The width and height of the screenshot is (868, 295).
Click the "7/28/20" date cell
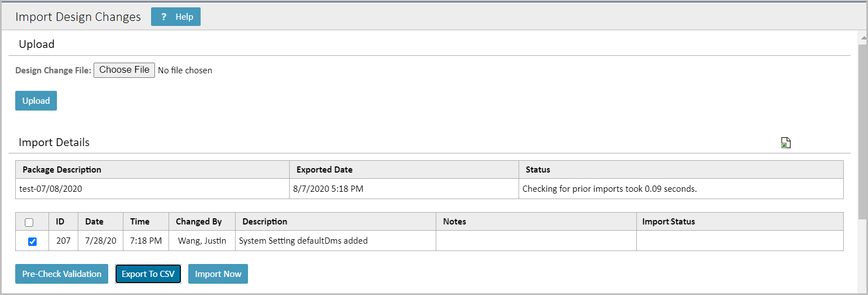click(x=101, y=241)
